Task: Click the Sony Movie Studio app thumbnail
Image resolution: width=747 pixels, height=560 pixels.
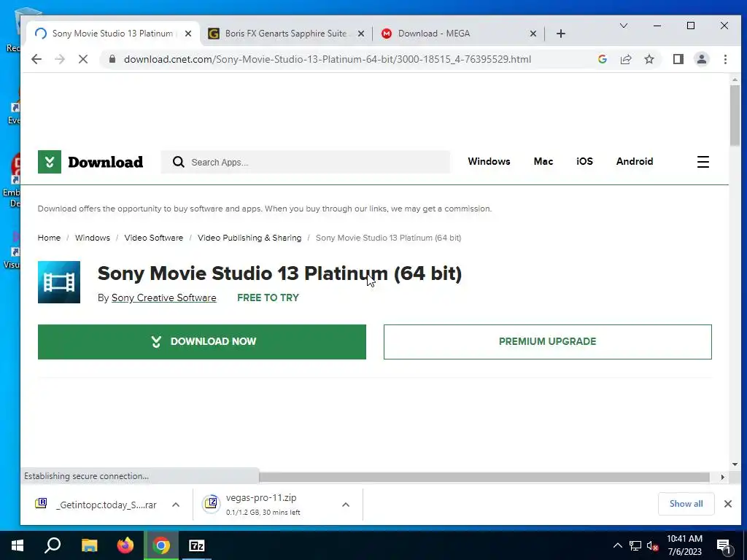Action: coord(59,282)
